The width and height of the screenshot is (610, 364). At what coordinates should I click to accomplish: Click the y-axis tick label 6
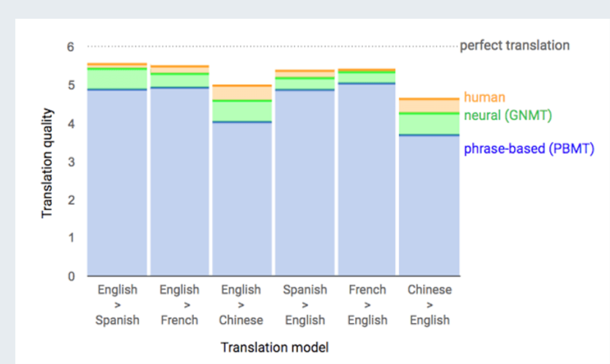tap(71, 47)
